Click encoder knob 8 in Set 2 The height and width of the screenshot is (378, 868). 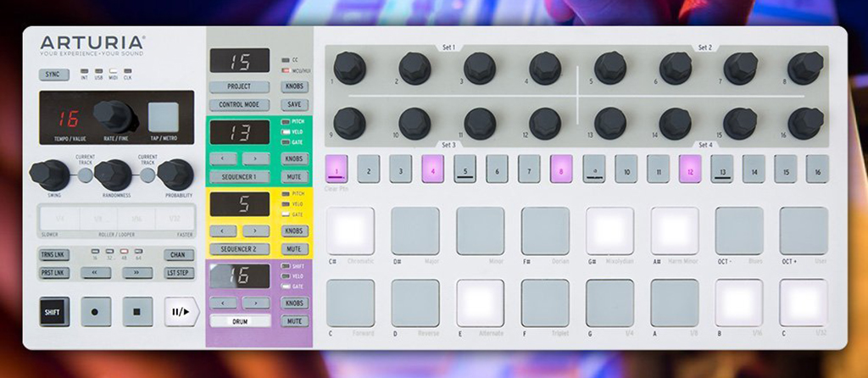tap(805, 68)
